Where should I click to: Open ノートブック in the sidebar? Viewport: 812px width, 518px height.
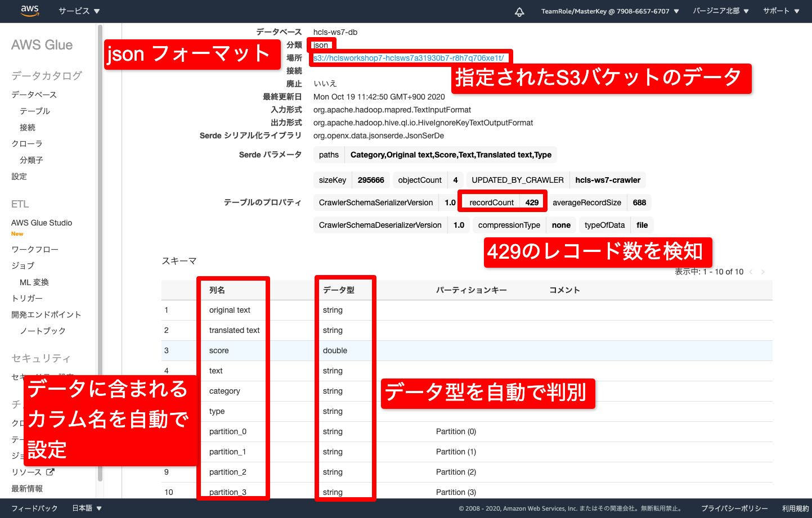pyautogui.click(x=43, y=331)
